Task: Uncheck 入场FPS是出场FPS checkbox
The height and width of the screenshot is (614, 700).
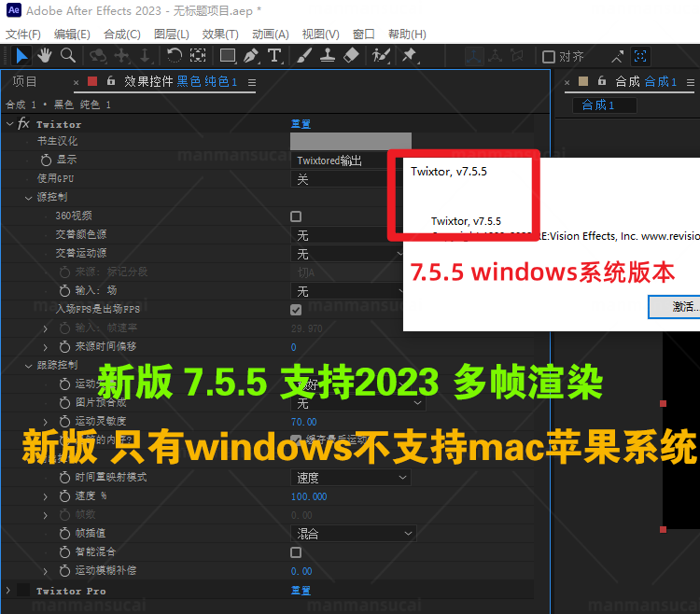Action: pos(296,310)
